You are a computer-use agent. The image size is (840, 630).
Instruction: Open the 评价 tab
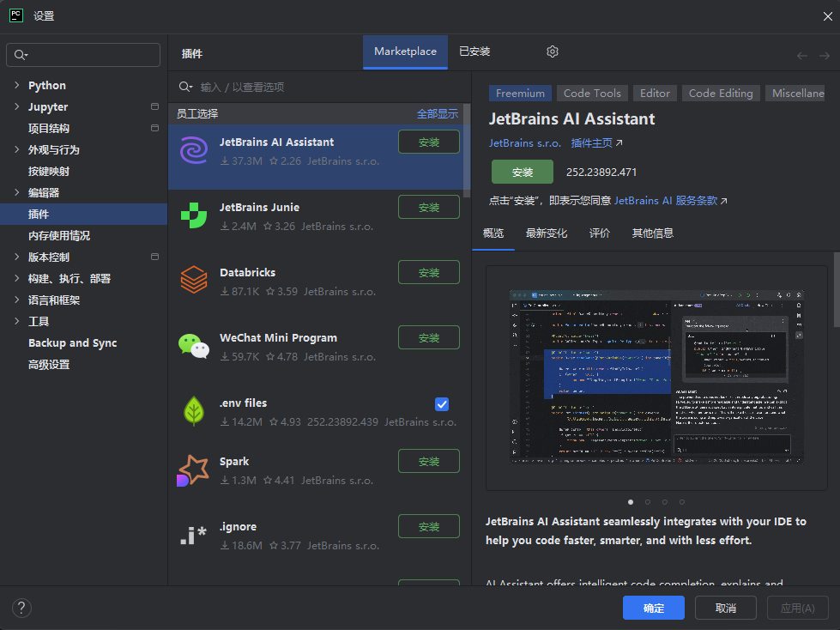(600, 233)
